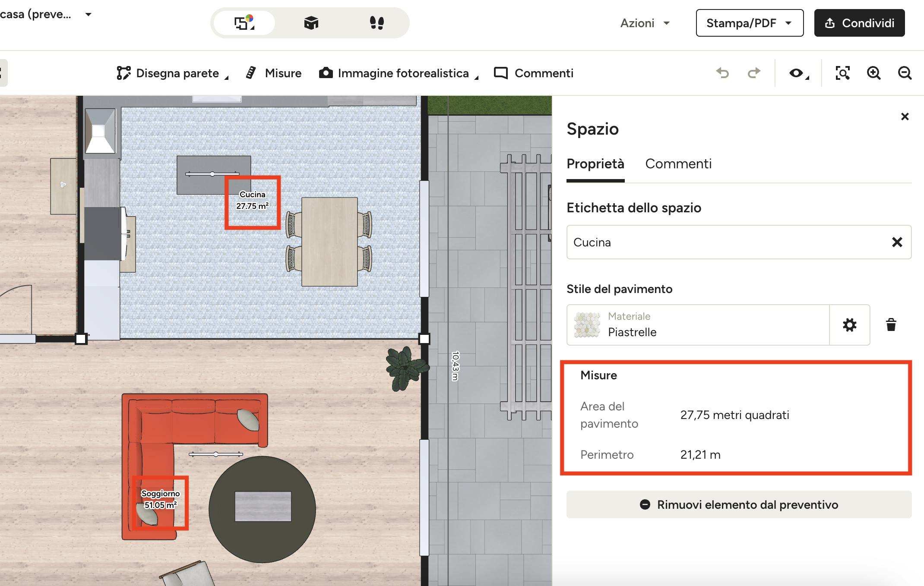Click the 21,21 m perimeter value
This screenshot has width=924, height=586.
point(700,455)
